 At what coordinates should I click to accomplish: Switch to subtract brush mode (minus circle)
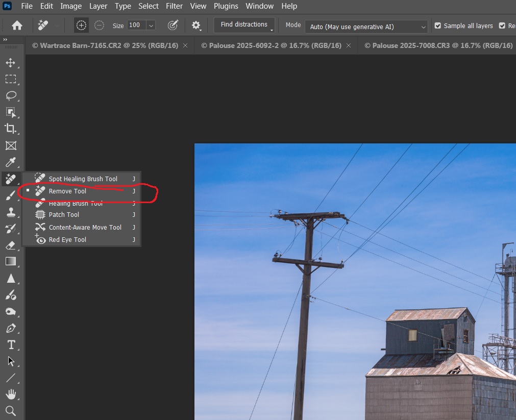coord(100,26)
